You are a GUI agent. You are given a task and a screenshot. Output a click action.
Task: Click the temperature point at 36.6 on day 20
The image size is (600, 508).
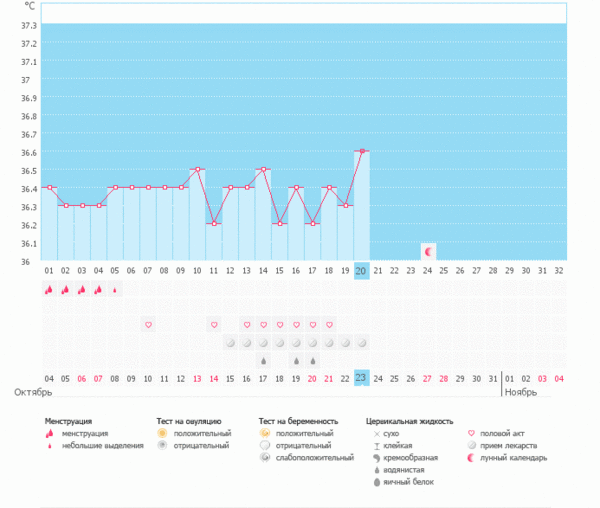tap(361, 151)
